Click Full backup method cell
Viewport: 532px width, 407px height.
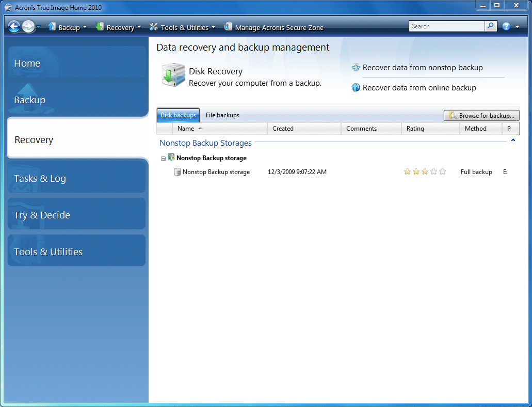476,172
